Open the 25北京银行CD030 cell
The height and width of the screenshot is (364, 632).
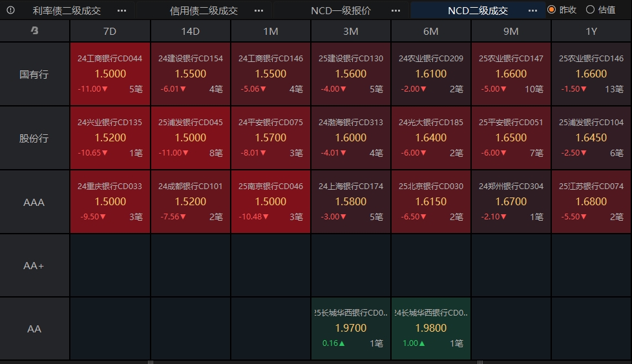point(431,202)
